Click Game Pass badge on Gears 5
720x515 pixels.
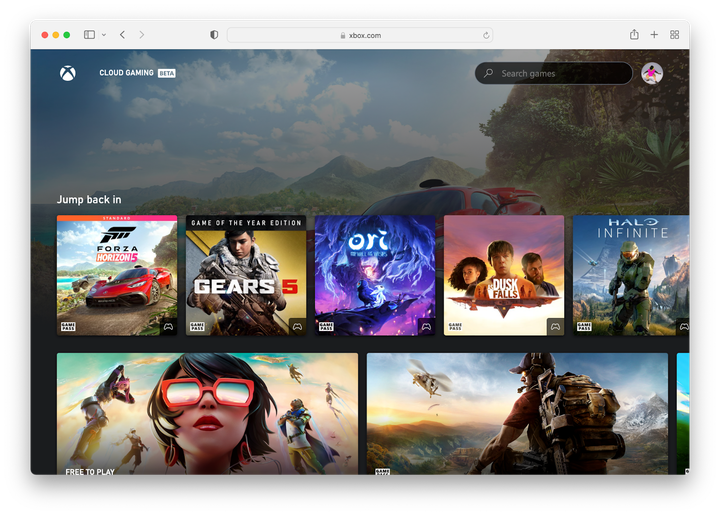(x=197, y=327)
